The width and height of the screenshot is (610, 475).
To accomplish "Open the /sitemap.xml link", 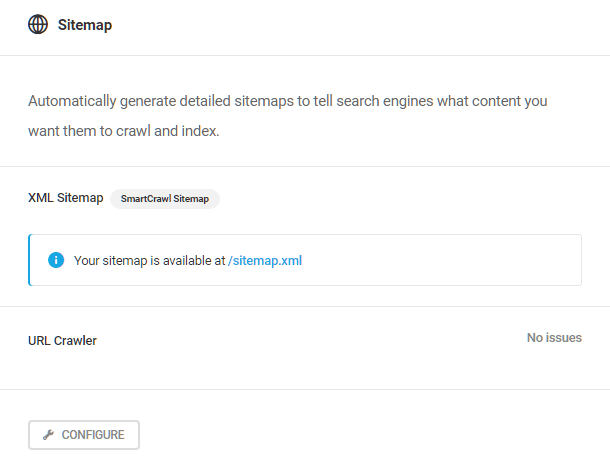I will (265, 260).
